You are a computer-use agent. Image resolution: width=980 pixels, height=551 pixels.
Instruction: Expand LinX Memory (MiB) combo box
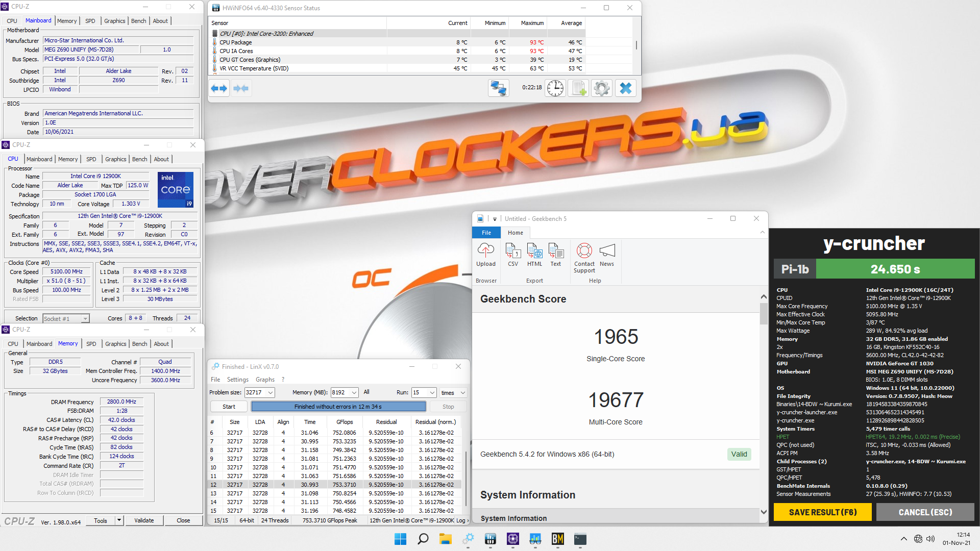[354, 393]
